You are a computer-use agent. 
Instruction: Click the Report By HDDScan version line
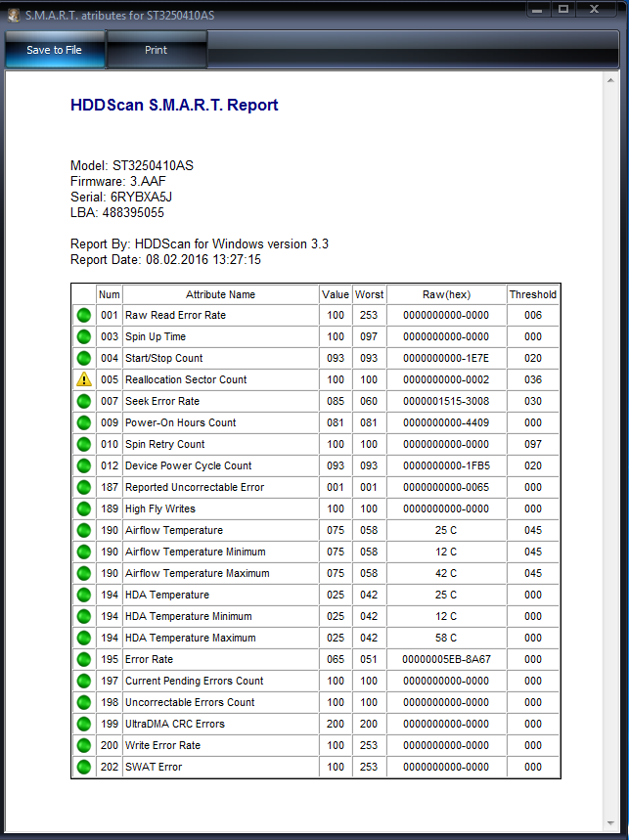click(200, 243)
